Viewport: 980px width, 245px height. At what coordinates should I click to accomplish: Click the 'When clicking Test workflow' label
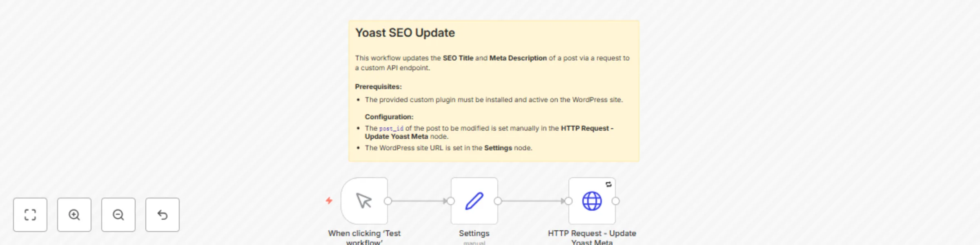[x=364, y=237]
